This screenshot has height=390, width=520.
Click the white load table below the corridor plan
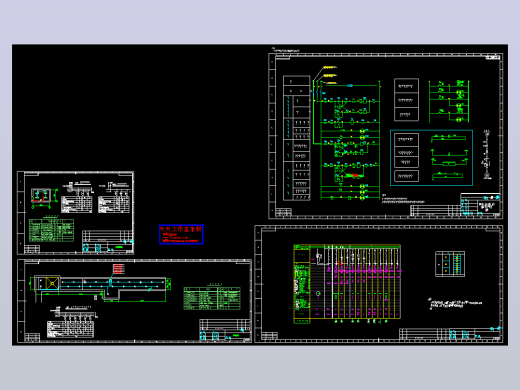click(70, 329)
